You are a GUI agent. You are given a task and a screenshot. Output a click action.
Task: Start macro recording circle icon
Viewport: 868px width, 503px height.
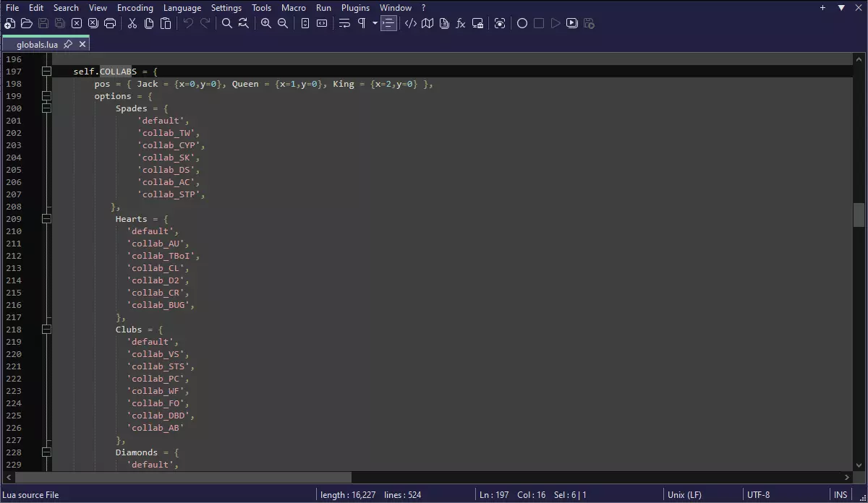tap(522, 23)
